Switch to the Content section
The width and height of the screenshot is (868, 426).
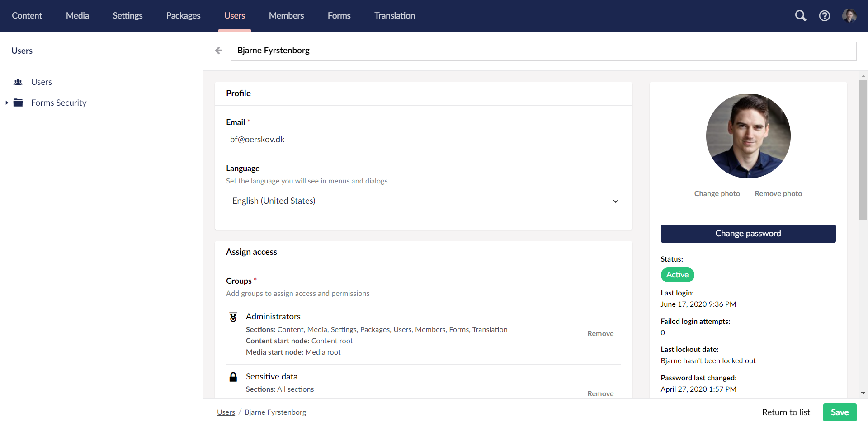[27, 15]
